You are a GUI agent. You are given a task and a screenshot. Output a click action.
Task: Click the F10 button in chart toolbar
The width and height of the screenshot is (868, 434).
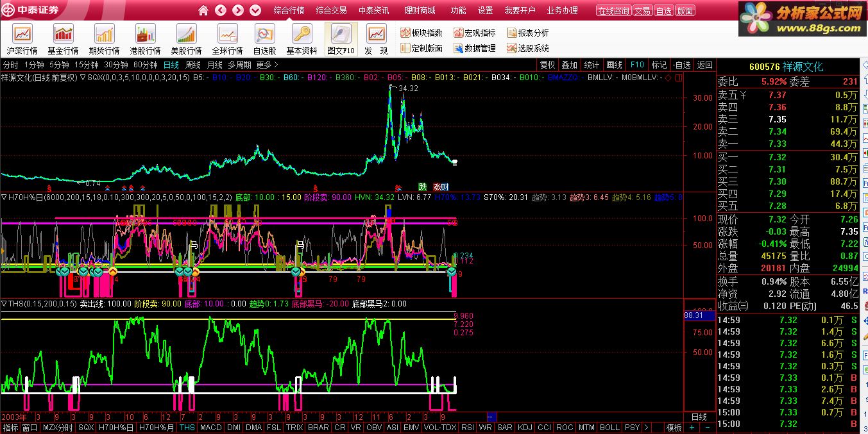click(x=637, y=65)
